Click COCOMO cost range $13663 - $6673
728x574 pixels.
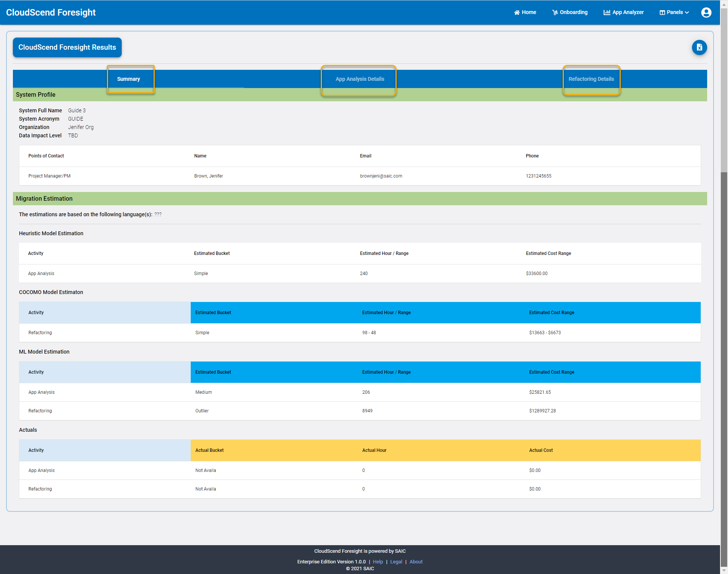(545, 333)
